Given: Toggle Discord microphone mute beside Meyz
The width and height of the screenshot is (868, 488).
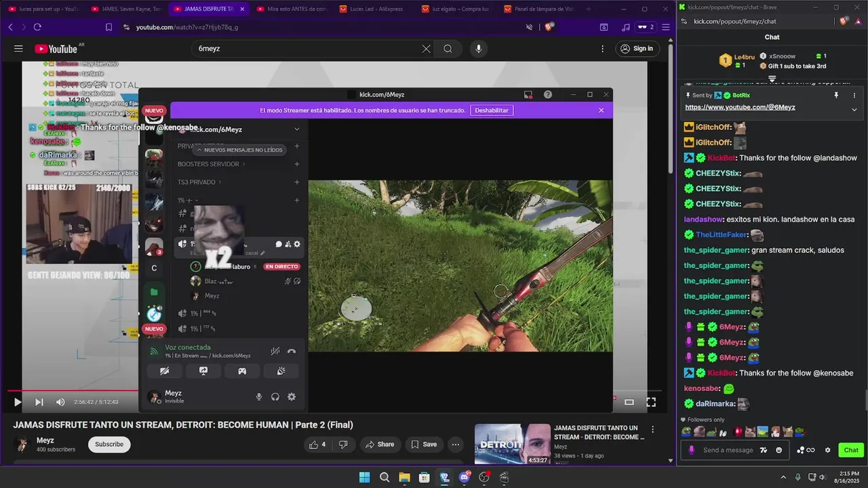Looking at the screenshot, I should click(258, 397).
